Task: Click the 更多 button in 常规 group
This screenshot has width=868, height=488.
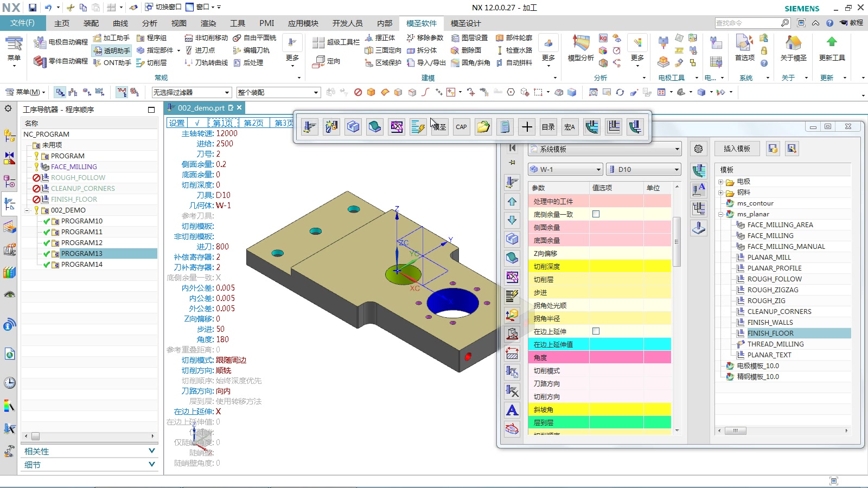Action: coord(292,51)
